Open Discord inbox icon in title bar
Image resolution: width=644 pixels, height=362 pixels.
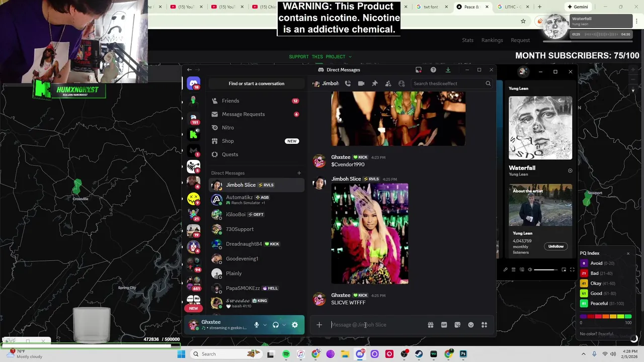click(419, 70)
